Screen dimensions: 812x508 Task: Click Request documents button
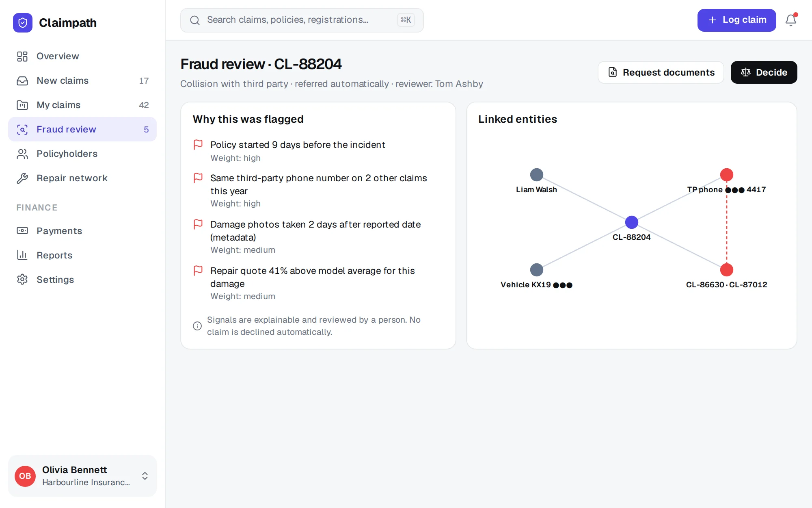pos(661,72)
